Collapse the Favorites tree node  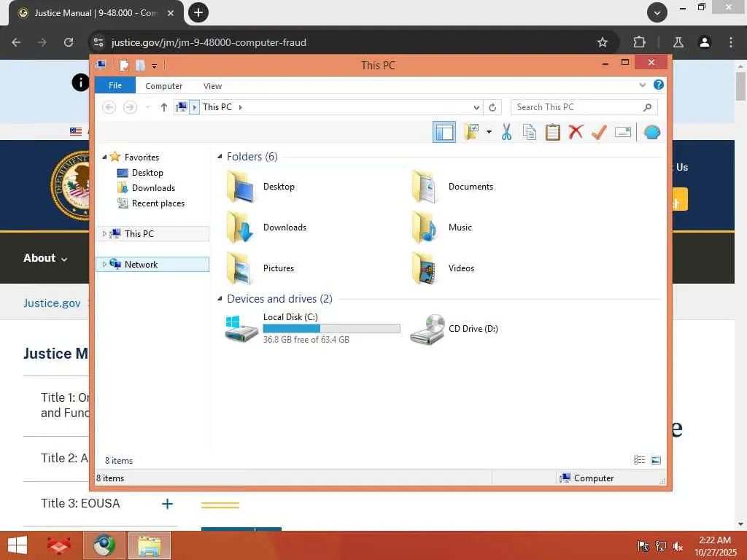104,157
